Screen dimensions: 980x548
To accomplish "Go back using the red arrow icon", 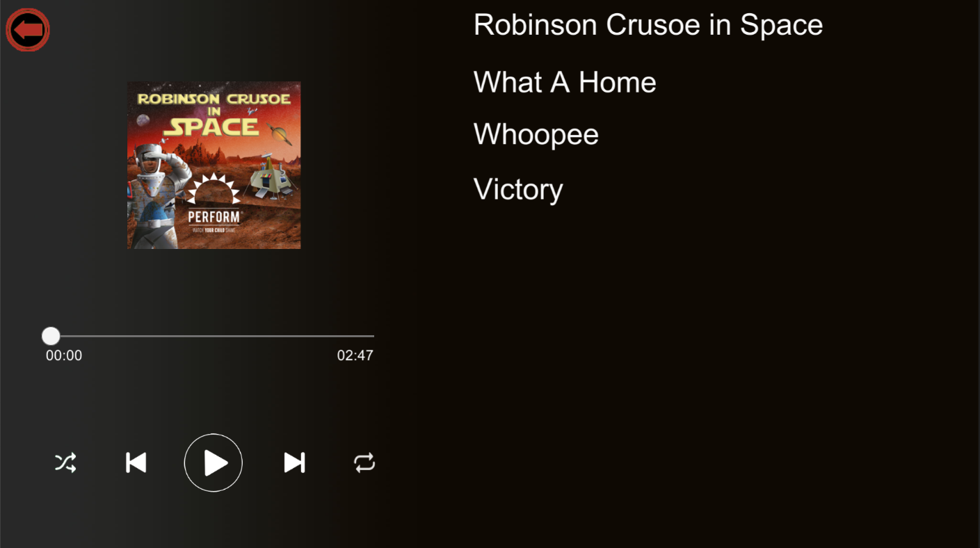I will [x=28, y=30].
